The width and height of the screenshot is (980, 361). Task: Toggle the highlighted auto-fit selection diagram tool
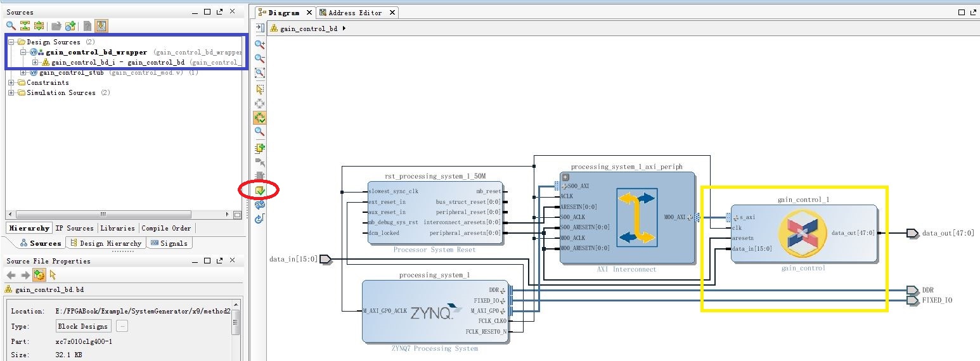[260, 118]
